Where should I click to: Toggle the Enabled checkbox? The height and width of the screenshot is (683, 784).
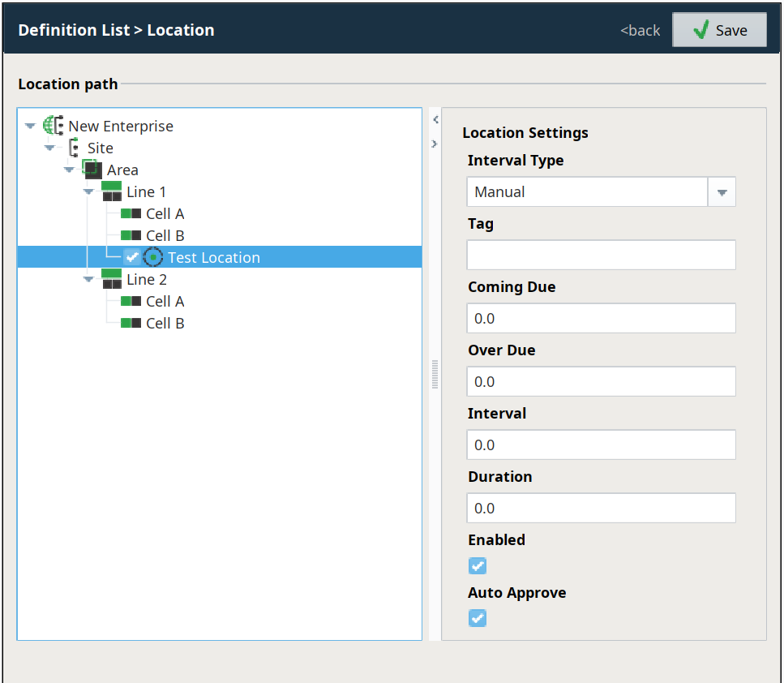click(x=478, y=565)
